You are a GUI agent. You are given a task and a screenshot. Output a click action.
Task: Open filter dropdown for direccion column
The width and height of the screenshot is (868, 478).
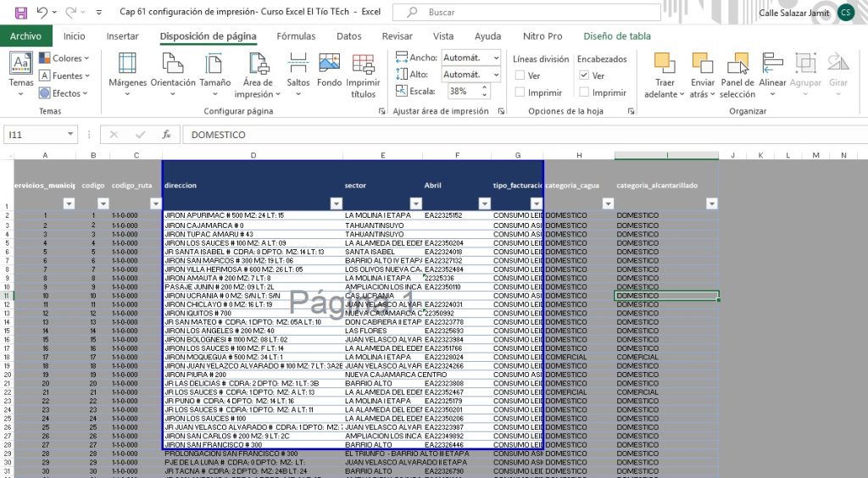pos(336,203)
